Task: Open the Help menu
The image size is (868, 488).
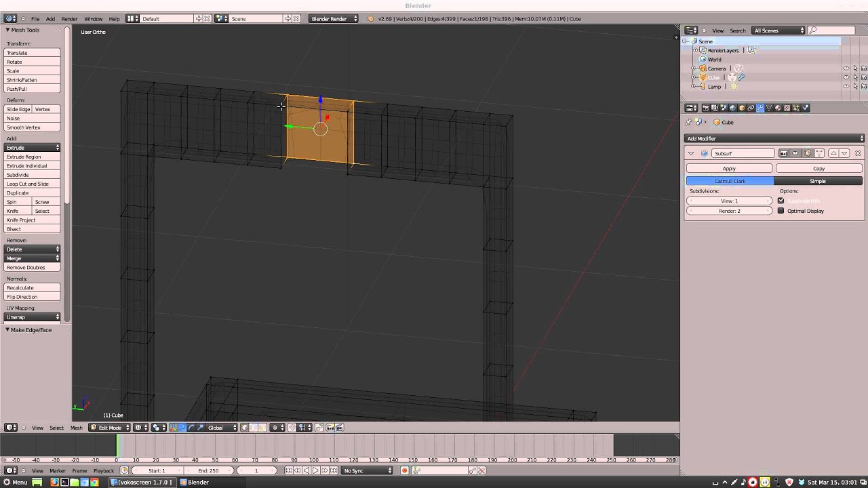Action: coord(114,19)
